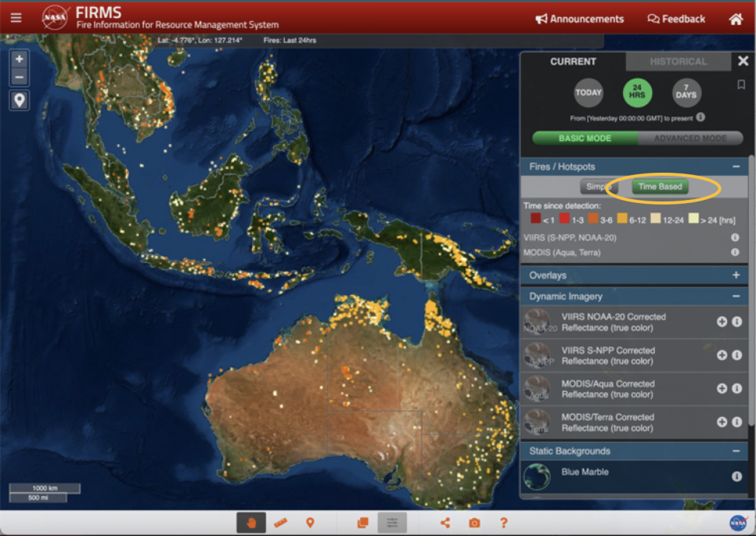Select the TODAY time range
The image size is (756, 536).
pos(588,93)
